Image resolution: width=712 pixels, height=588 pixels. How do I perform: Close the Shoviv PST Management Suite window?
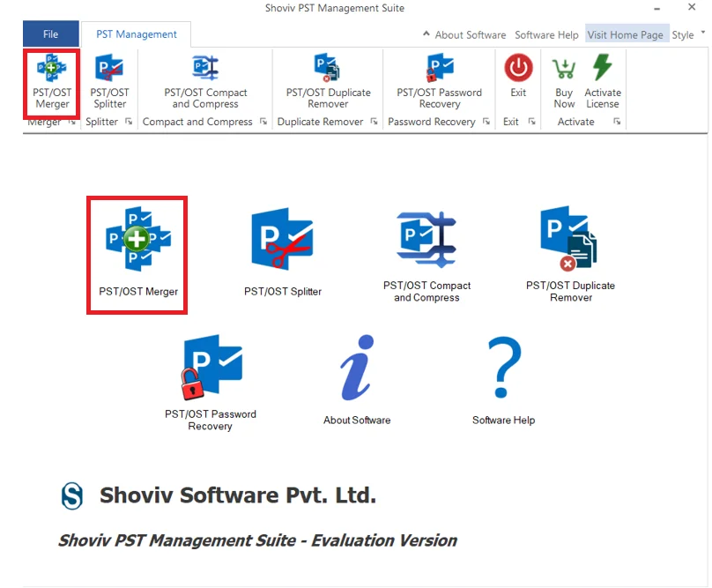point(692,7)
